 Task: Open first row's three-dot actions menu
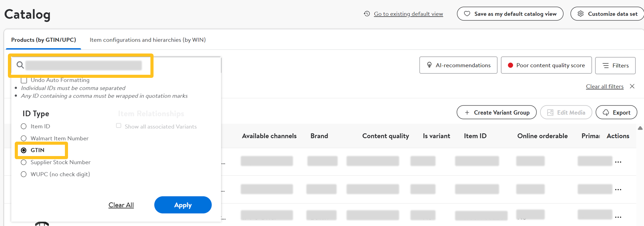(x=618, y=162)
